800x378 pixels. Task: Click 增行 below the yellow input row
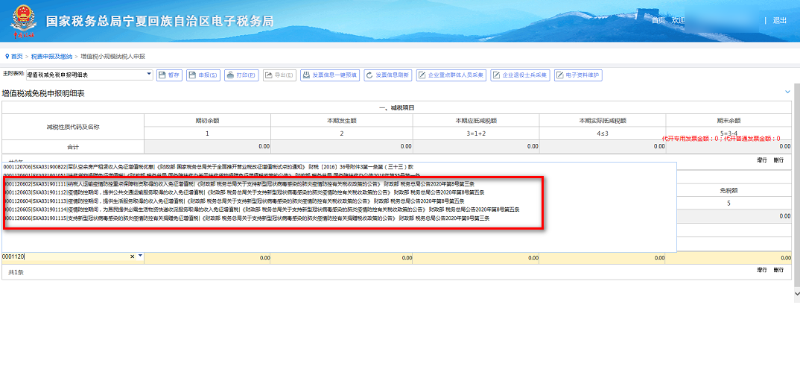[x=762, y=270]
